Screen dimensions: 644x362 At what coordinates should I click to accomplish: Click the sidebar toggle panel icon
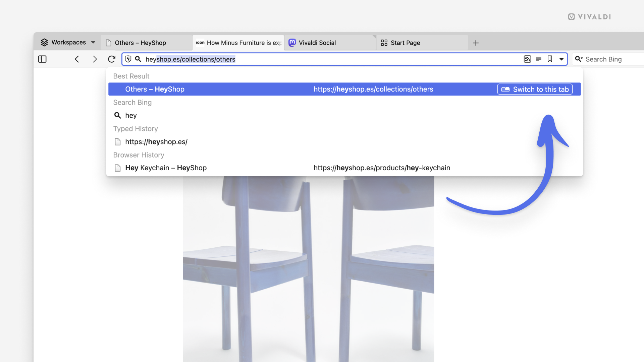[43, 59]
